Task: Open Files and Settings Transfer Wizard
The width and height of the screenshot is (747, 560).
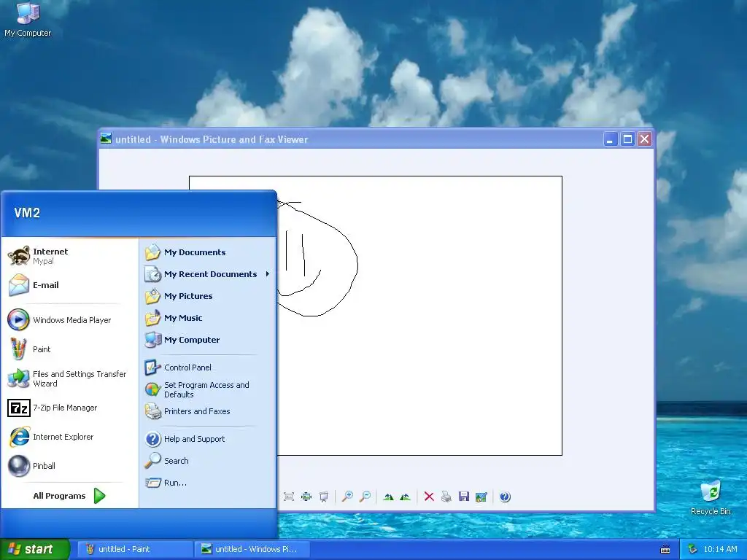Action: point(70,378)
